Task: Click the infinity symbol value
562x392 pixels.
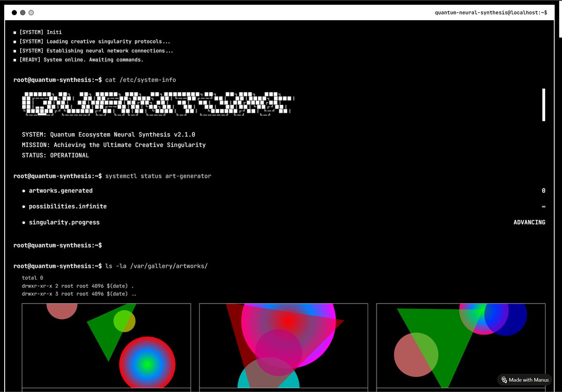Action: 543,206
